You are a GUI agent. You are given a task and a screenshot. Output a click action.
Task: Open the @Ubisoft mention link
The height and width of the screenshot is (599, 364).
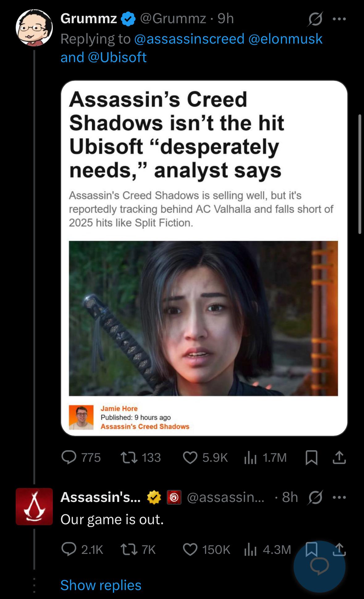[x=117, y=57]
